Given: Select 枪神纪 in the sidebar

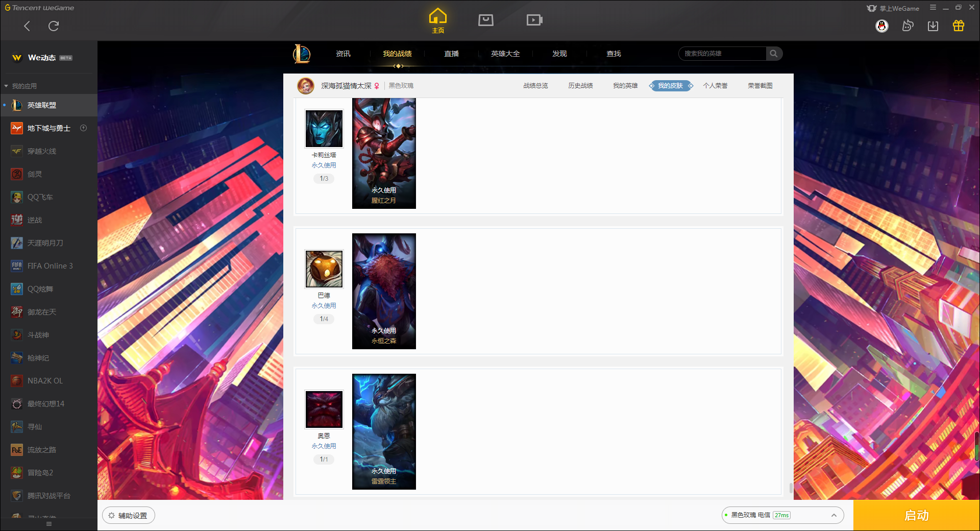Looking at the screenshot, I should point(48,358).
